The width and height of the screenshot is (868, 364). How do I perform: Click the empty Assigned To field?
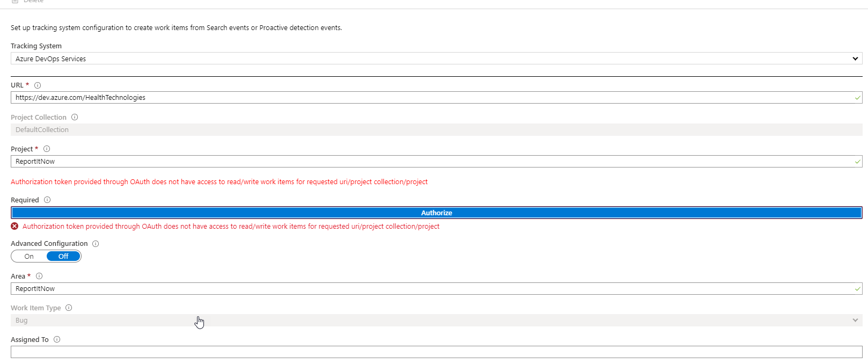click(436, 352)
